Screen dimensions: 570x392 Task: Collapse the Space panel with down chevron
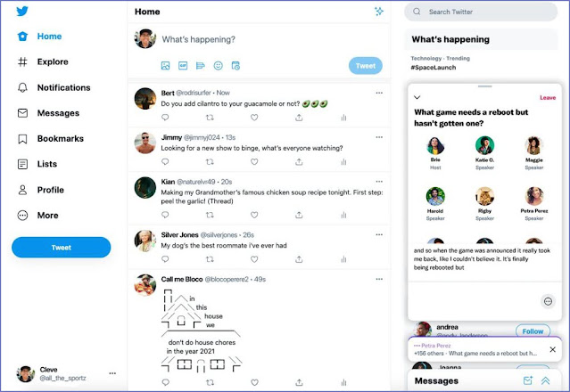point(417,97)
